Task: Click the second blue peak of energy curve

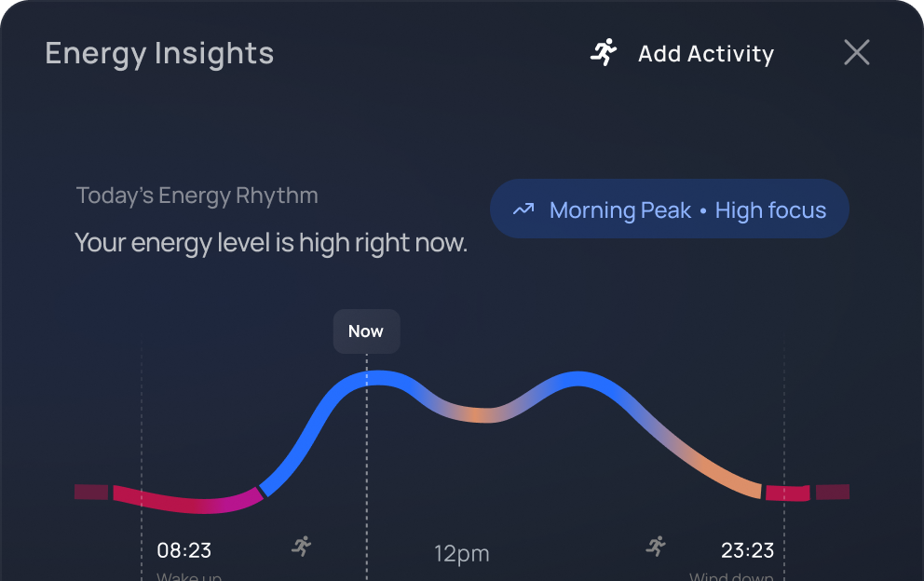Action: (577, 378)
